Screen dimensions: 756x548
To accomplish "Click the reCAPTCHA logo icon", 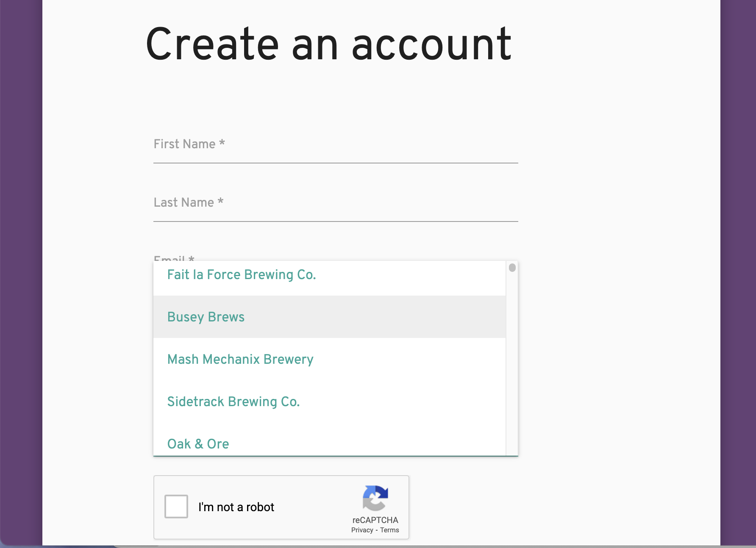I will [375, 498].
